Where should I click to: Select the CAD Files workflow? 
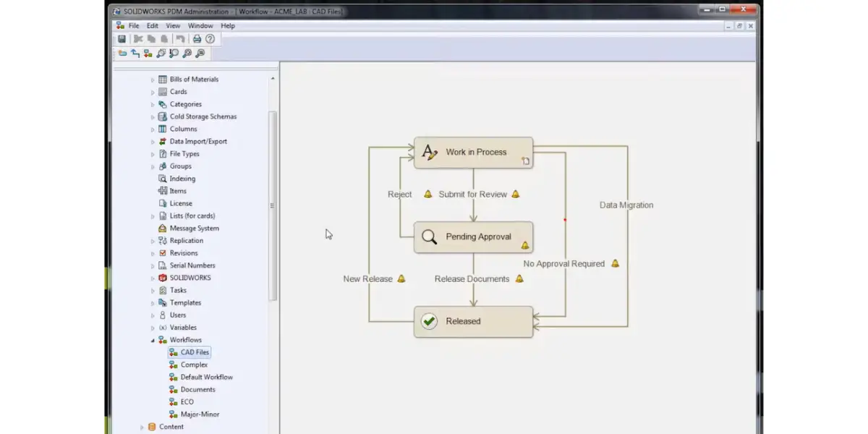pos(195,352)
